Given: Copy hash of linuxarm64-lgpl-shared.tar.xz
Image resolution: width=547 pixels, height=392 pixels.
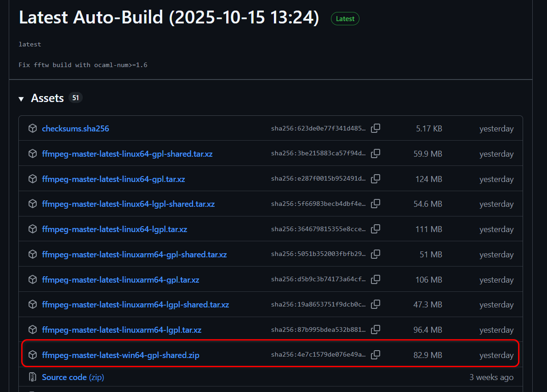Looking at the screenshot, I should pyautogui.click(x=376, y=305).
